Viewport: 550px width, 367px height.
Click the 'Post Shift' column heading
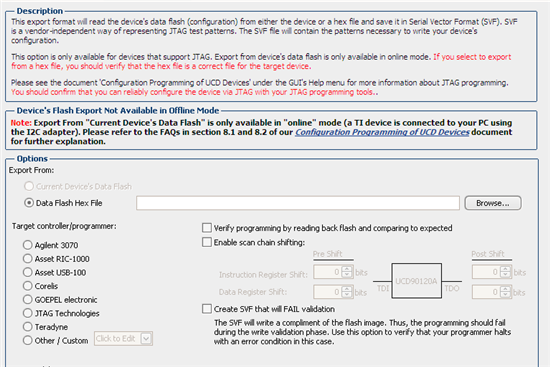[488, 254]
